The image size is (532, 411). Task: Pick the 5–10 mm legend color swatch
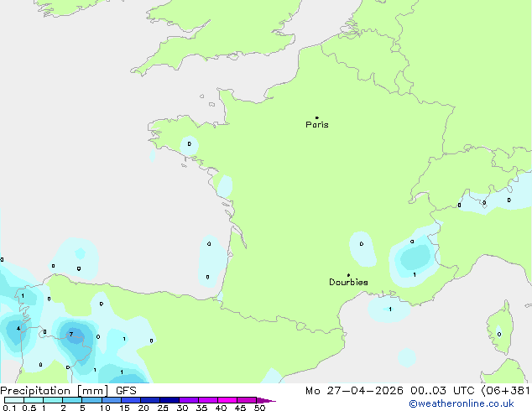click(x=91, y=400)
